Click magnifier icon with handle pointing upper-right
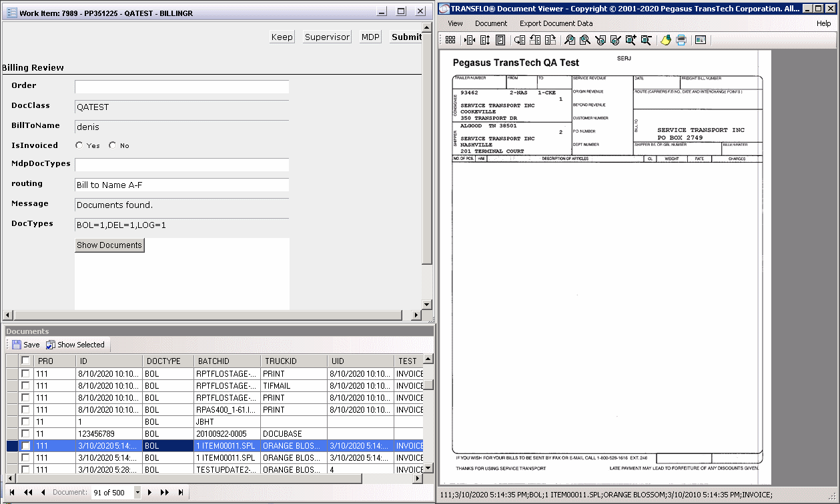The height and width of the screenshot is (504, 840). 614,40
